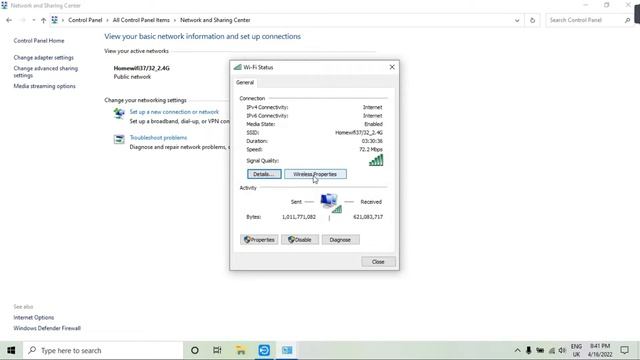The image size is (640, 360).
Task: Expand the address bar history dropdown
Action: pos(517,20)
